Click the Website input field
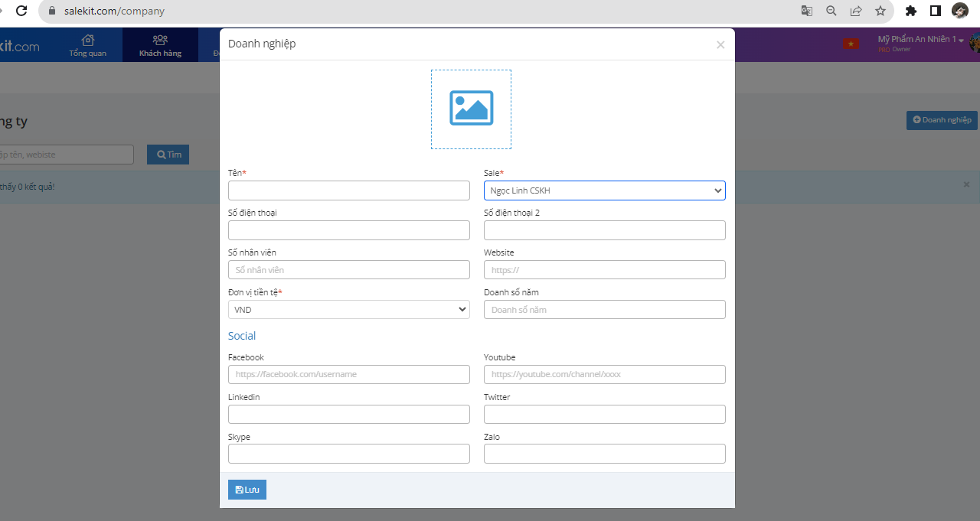The width and height of the screenshot is (980, 521). tap(604, 270)
